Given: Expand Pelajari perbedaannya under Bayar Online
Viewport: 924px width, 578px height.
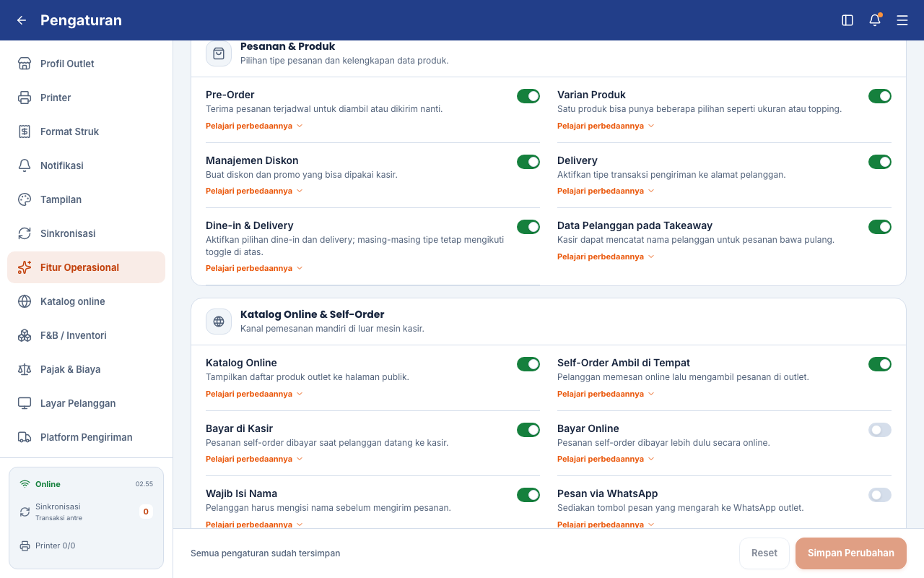Looking at the screenshot, I should click(x=606, y=459).
